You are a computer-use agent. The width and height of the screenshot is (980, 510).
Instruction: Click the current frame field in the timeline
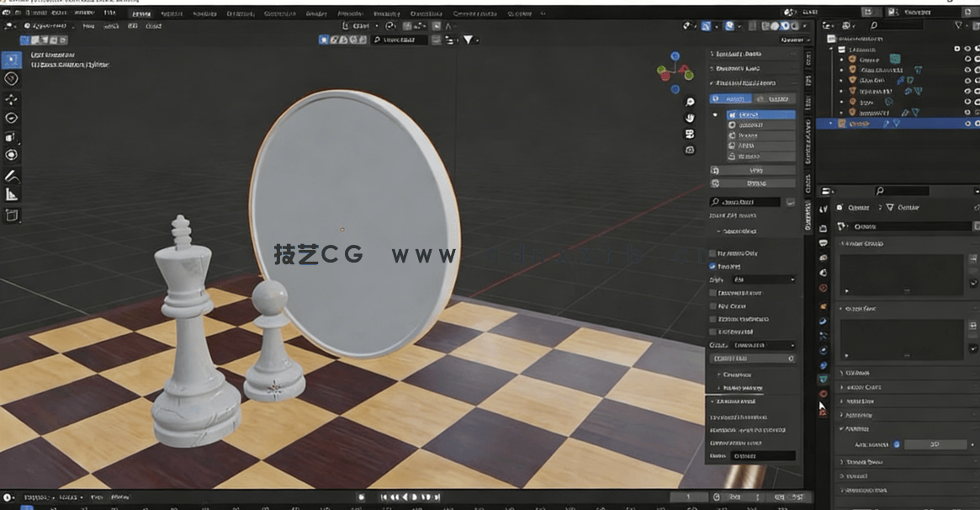point(688,497)
